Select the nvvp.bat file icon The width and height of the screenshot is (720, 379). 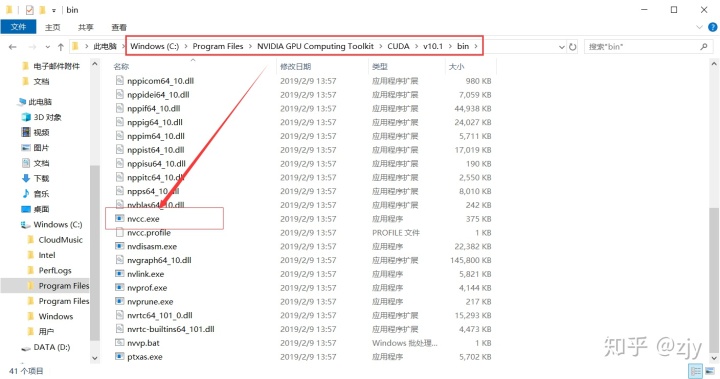click(x=119, y=343)
